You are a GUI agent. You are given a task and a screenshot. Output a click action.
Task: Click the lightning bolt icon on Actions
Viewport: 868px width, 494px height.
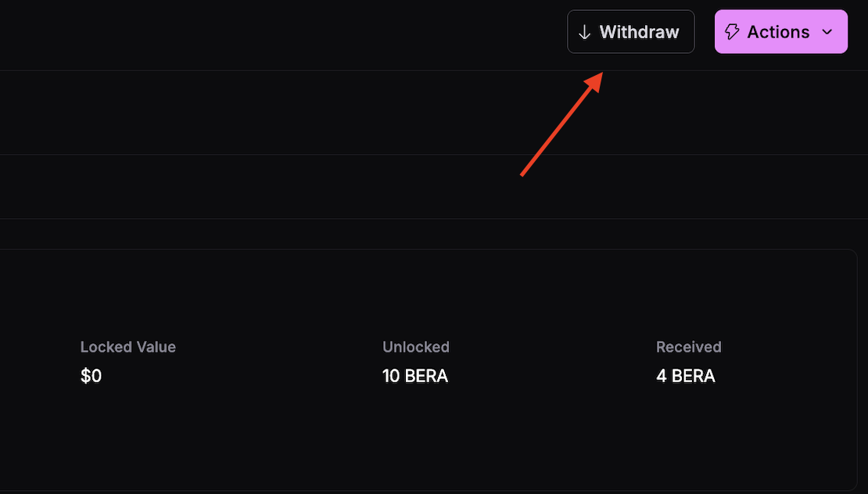(x=732, y=32)
